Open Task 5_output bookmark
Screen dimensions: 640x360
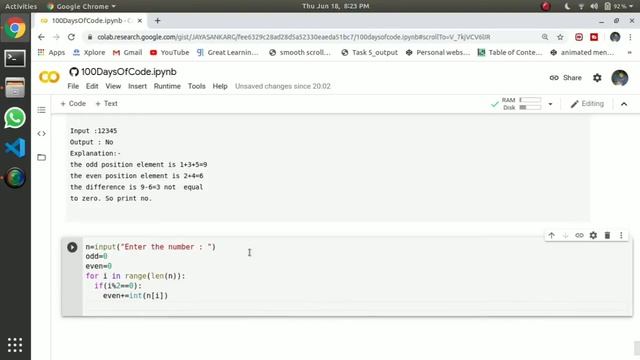point(369,52)
